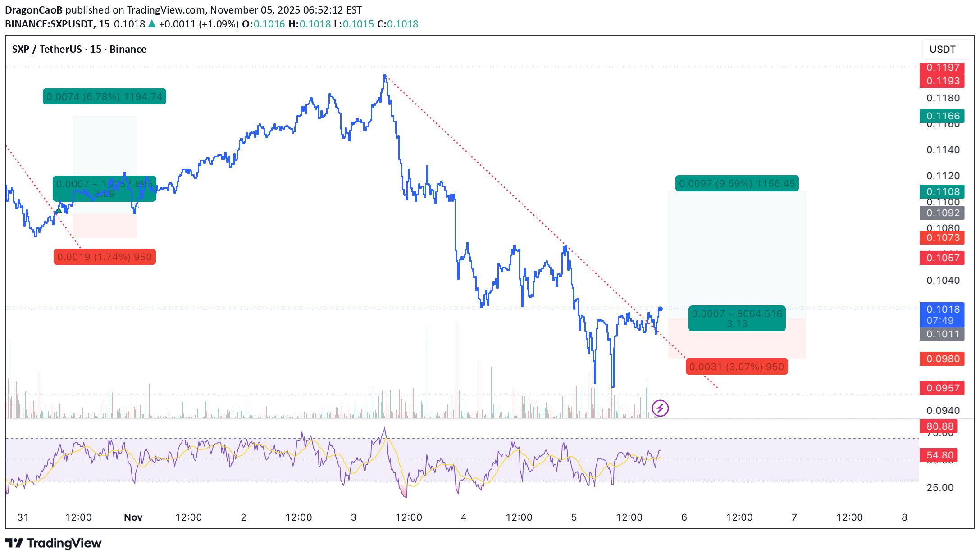Click the TradingView logo at bottom left
This screenshot has width=980, height=558.
53,543
